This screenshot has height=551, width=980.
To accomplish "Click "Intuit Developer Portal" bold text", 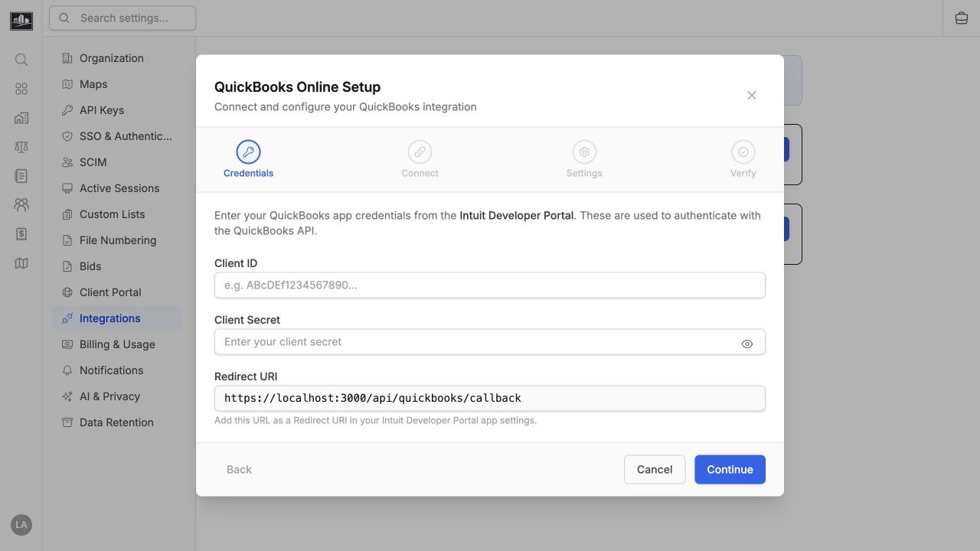I will point(517,215).
